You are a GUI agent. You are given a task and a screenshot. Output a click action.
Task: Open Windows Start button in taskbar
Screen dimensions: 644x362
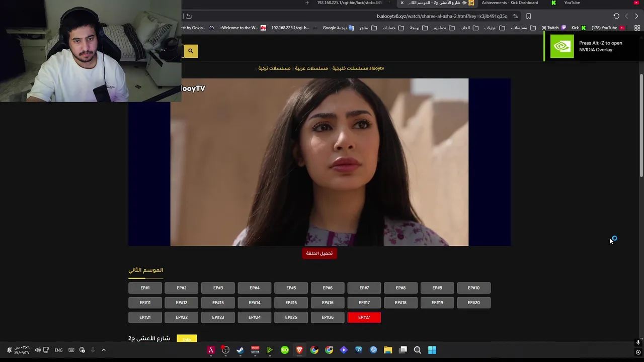tap(432, 350)
